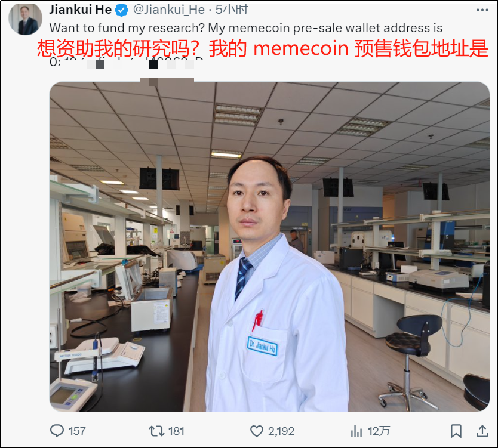Bookmark this tweet
Image resolution: width=498 pixels, height=448 pixels.
[x=456, y=431]
